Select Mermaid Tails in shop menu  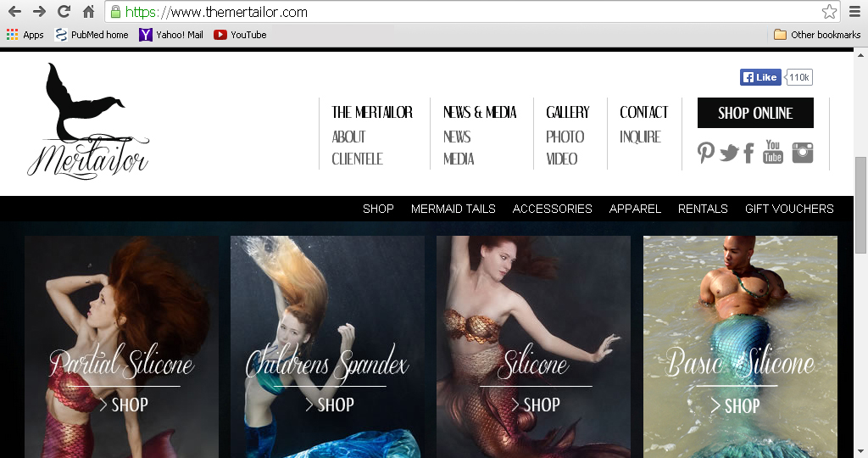453,209
